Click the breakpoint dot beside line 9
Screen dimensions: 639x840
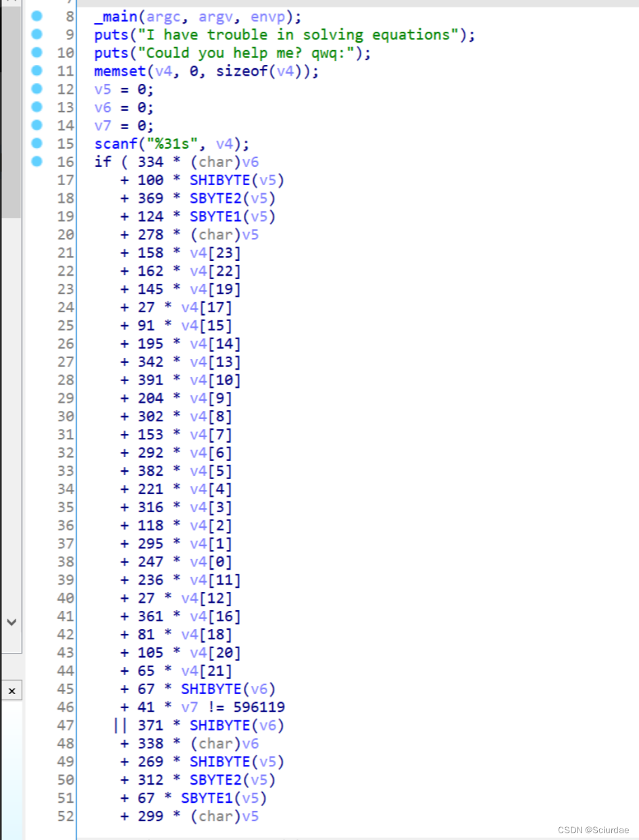click(x=37, y=34)
